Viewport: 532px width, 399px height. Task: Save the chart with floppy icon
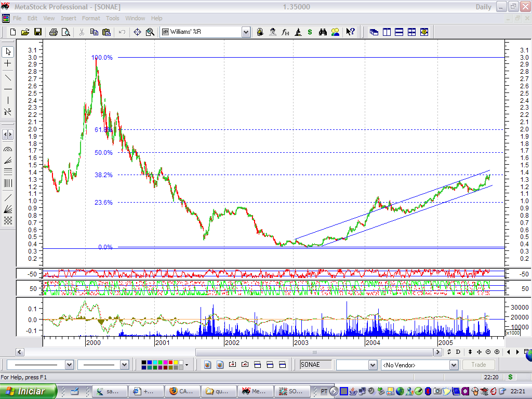(37, 32)
